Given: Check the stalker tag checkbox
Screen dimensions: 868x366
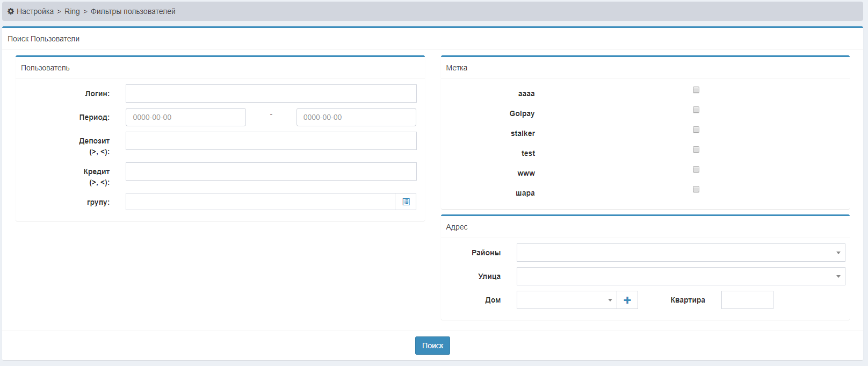Looking at the screenshot, I should [696, 130].
